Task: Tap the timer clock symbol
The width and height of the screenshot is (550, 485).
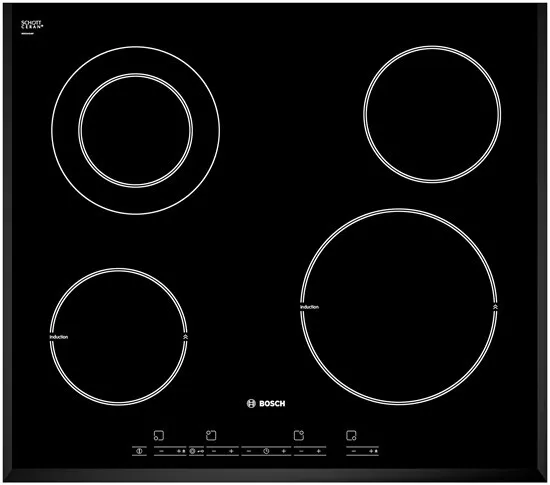Action: pos(266,451)
